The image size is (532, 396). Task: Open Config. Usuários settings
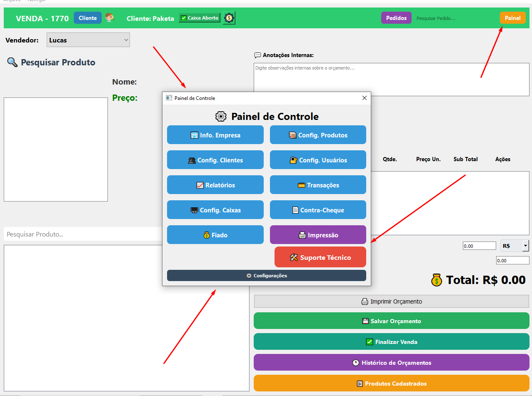point(318,160)
